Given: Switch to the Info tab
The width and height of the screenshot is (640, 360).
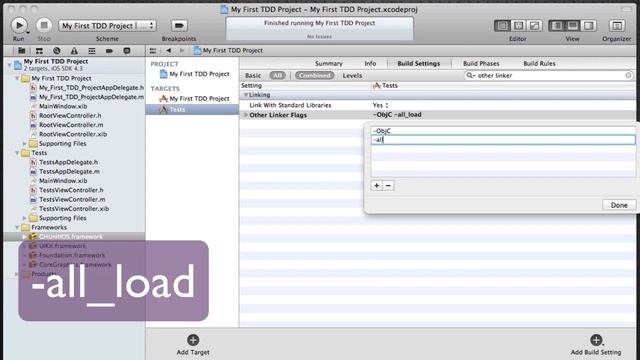Looking at the screenshot, I should tap(370, 63).
